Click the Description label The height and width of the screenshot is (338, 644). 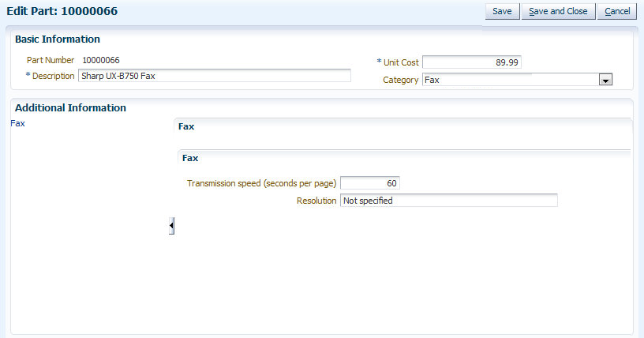[x=53, y=76]
